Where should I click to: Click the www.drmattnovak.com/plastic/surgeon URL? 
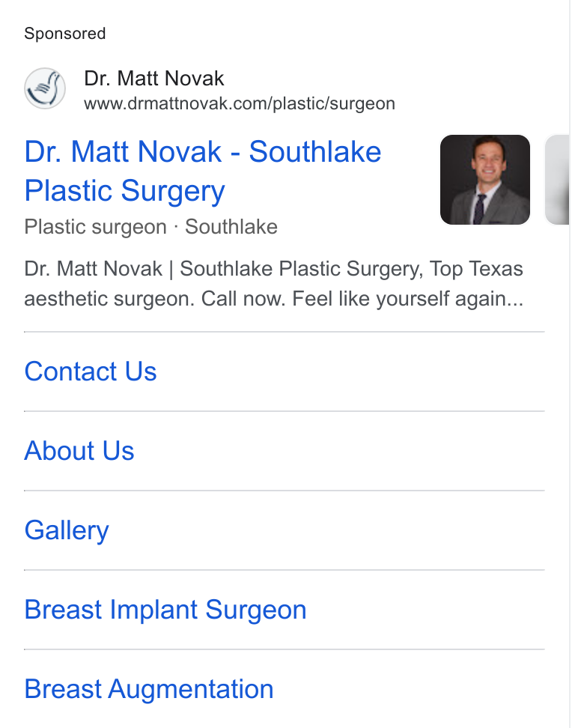(240, 103)
